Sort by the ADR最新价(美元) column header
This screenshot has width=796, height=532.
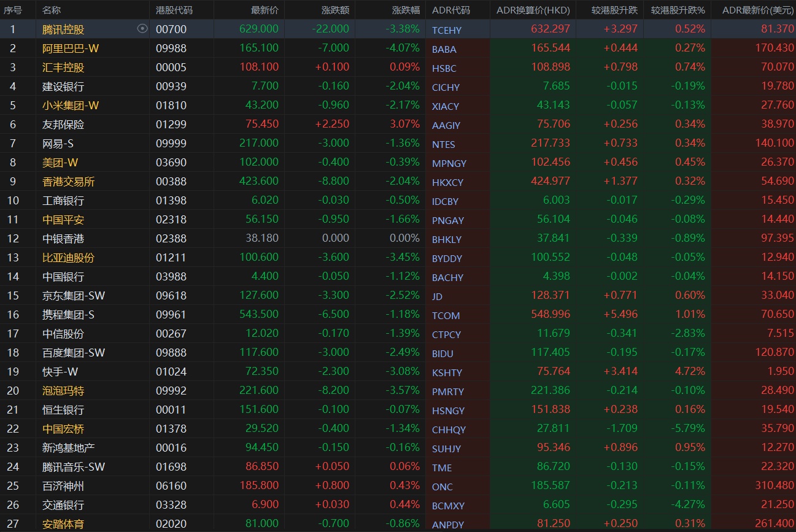tap(759, 10)
